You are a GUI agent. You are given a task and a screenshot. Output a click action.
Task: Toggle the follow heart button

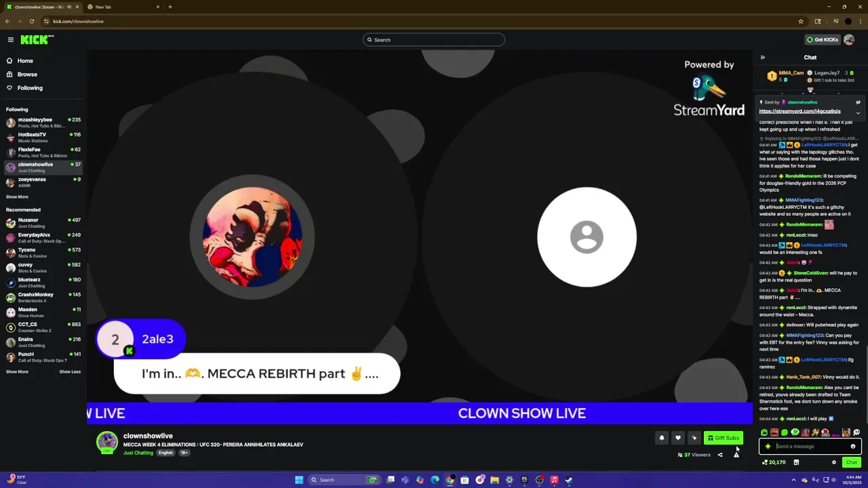(677, 438)
